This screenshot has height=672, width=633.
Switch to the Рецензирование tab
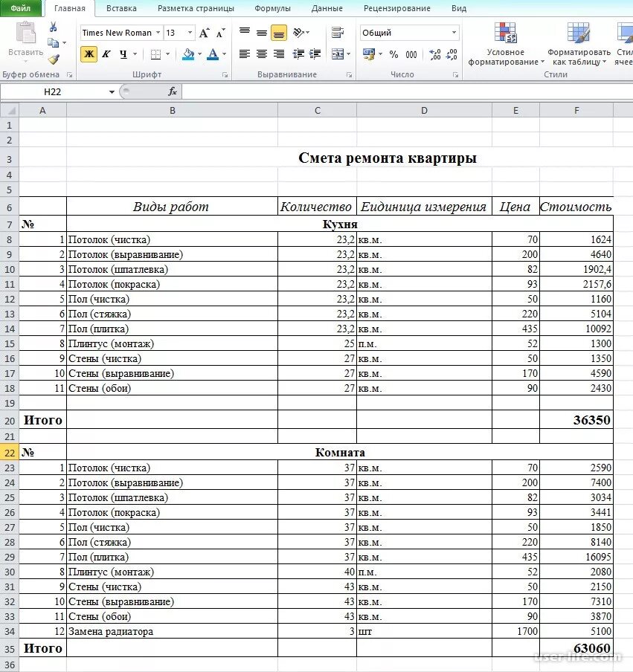pos(396,8)
